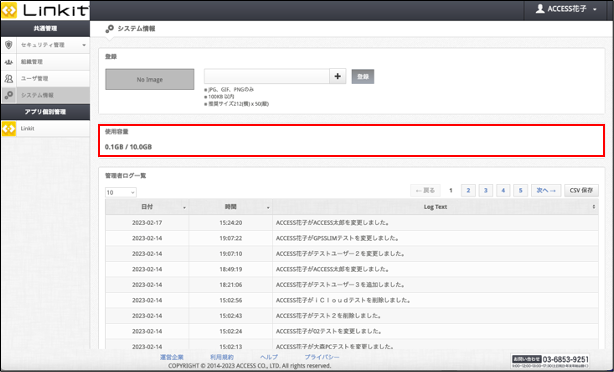Open the プライバシー footer link
The image size is (614, 372).
(x=322, y=357)
